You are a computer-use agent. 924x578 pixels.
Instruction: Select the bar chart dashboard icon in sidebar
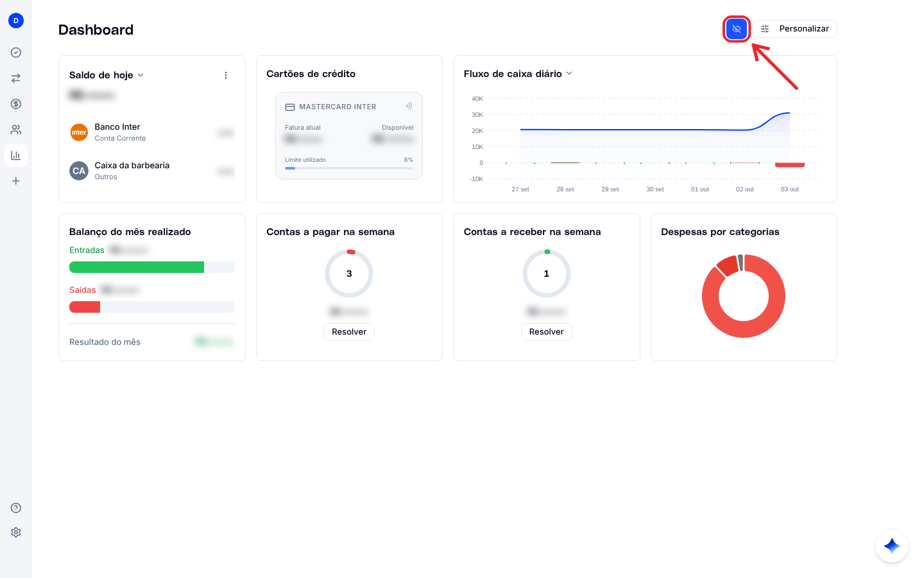point(16,155)
